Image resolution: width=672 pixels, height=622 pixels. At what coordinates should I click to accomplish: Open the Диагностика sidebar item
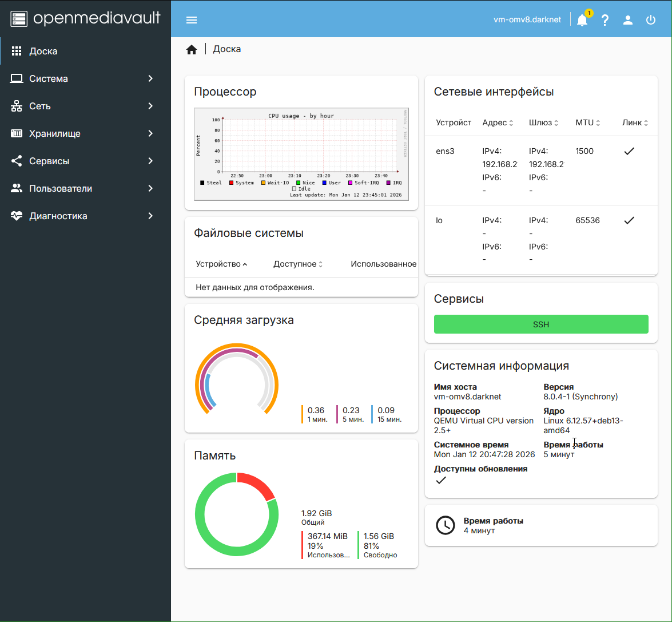point(58,216)
